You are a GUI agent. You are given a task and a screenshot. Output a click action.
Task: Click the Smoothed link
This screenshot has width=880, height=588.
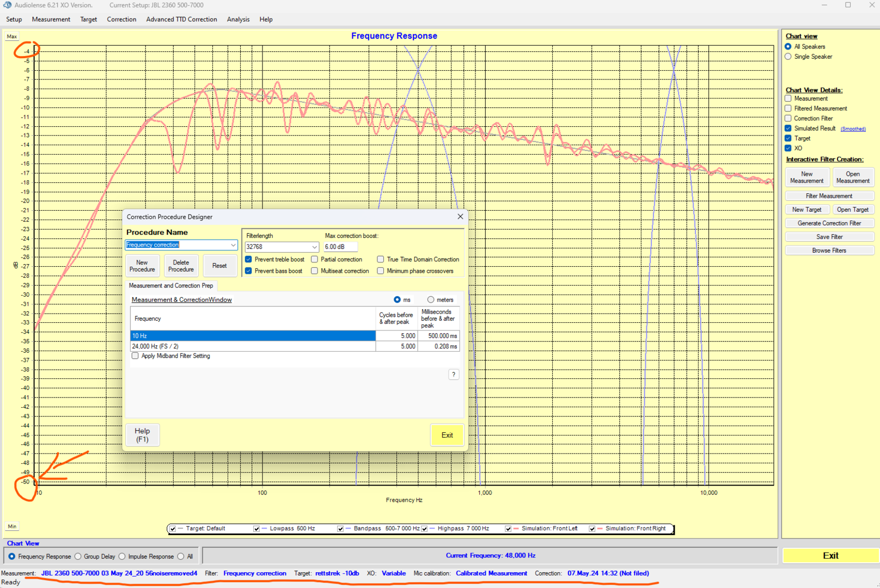coord(853,129)
